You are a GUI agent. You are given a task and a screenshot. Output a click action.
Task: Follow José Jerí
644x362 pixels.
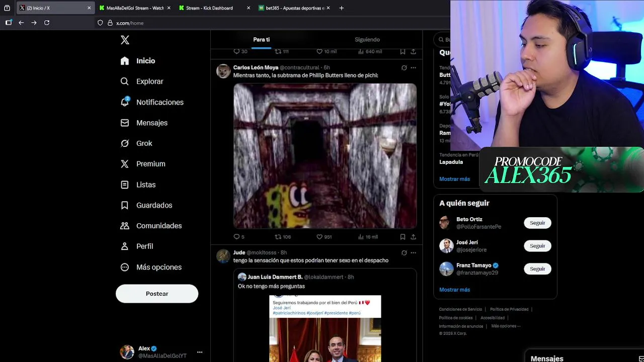pos(537,246)
